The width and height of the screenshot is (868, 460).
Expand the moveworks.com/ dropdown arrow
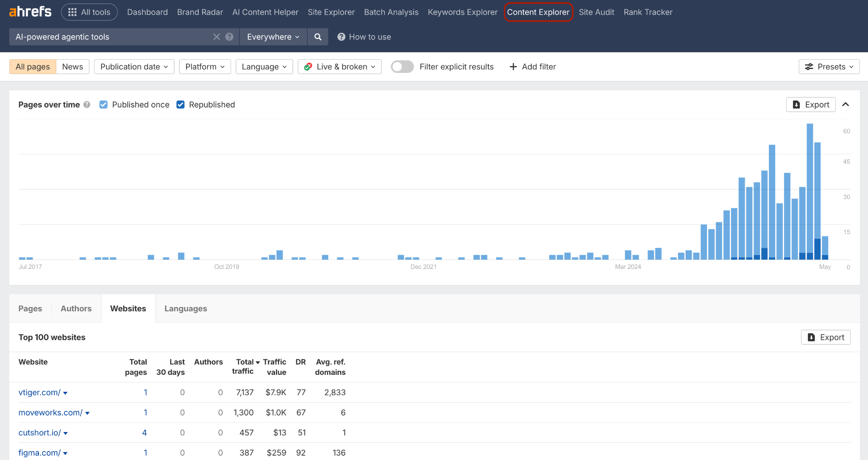click(x=87, y=413)
